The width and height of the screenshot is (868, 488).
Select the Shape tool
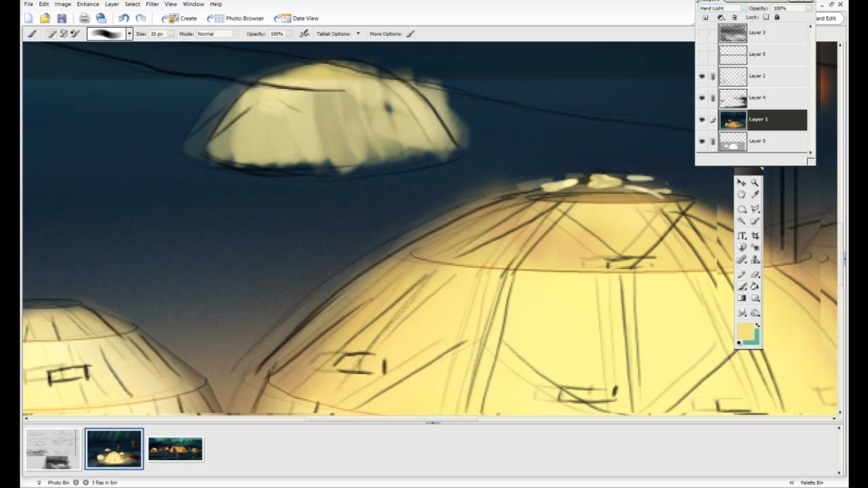tap(755, 298)
